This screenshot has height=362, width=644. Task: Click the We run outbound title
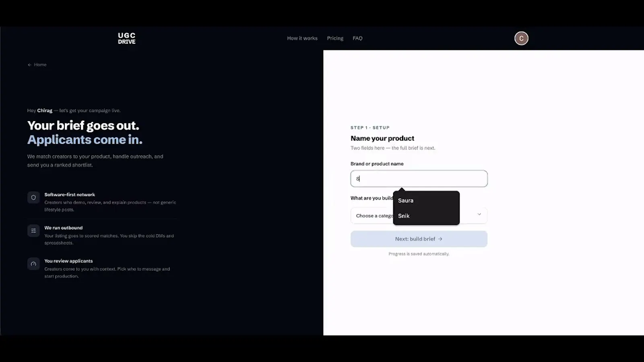64,228
